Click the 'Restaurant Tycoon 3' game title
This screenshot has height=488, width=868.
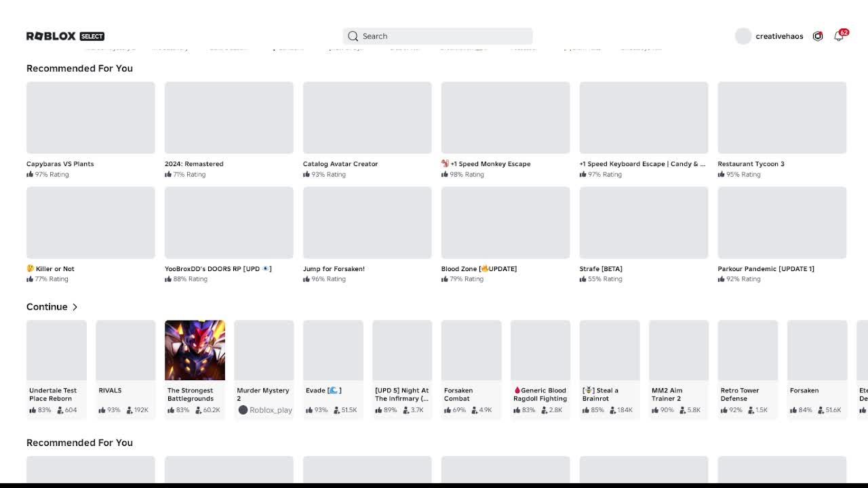(x=751, y=164)
